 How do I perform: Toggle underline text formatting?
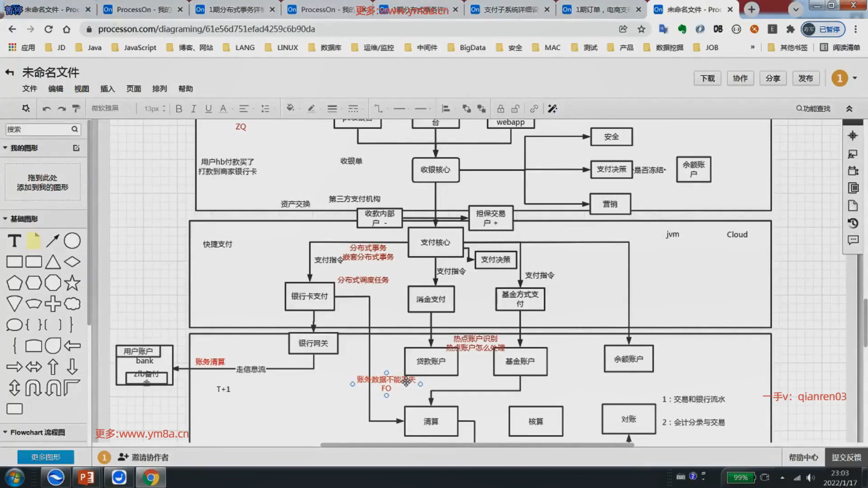pos(208,108)
